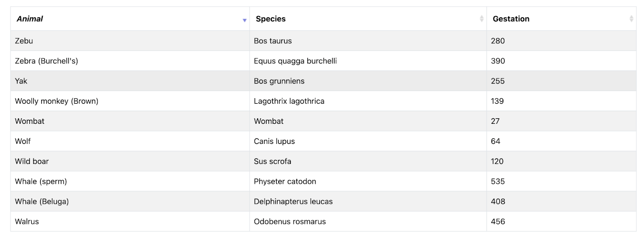Click the Species column sort arrows icon

[481, 19]
